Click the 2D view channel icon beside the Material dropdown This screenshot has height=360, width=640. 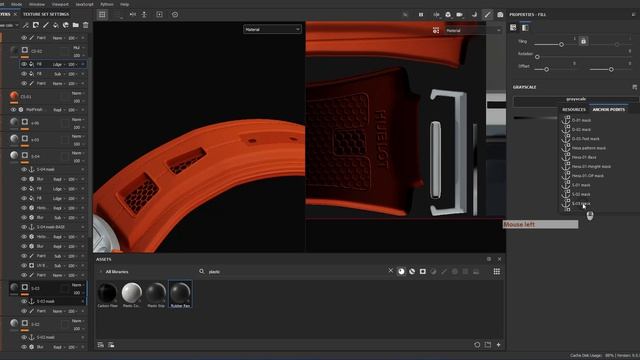pyautogui.click(x=436, y=30)
